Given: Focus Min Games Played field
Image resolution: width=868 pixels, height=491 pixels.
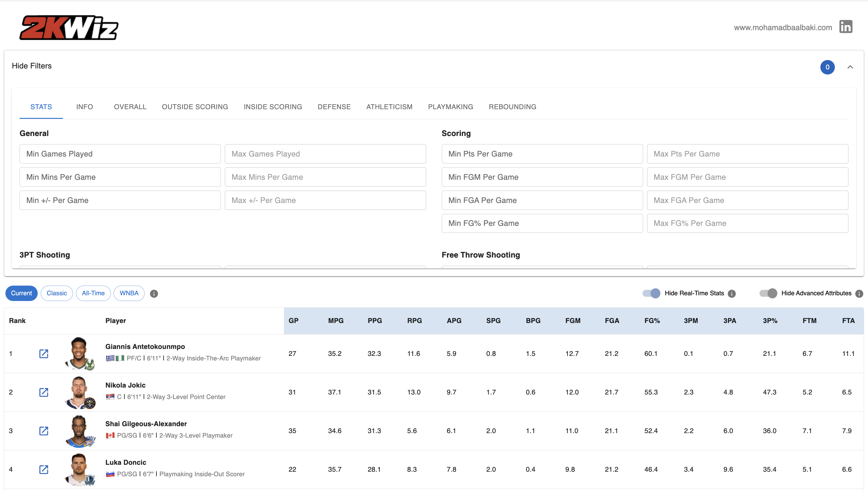Looking at the screenshot, I should coord(120,154).
